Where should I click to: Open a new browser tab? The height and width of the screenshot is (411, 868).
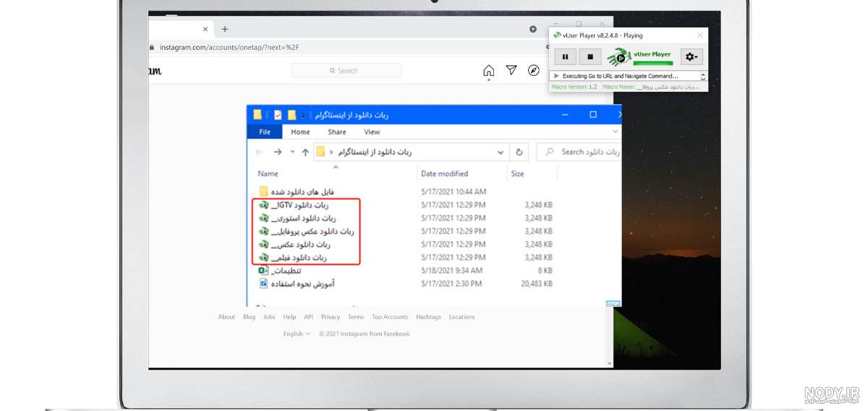(225, 29)
